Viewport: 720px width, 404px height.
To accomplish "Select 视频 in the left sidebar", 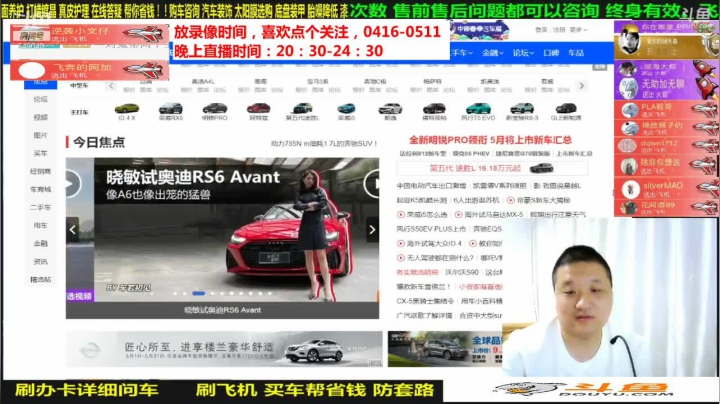I will pos(40,117).
